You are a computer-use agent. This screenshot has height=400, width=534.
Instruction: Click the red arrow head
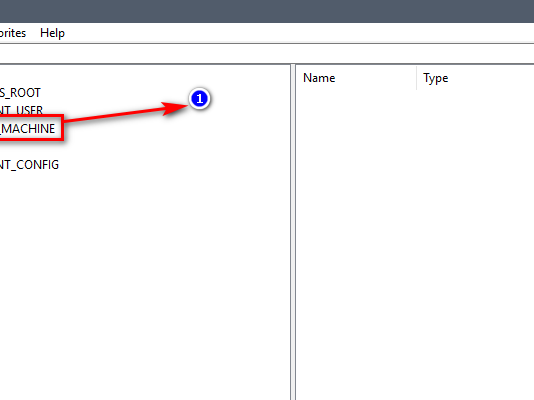tap(174, 108)
